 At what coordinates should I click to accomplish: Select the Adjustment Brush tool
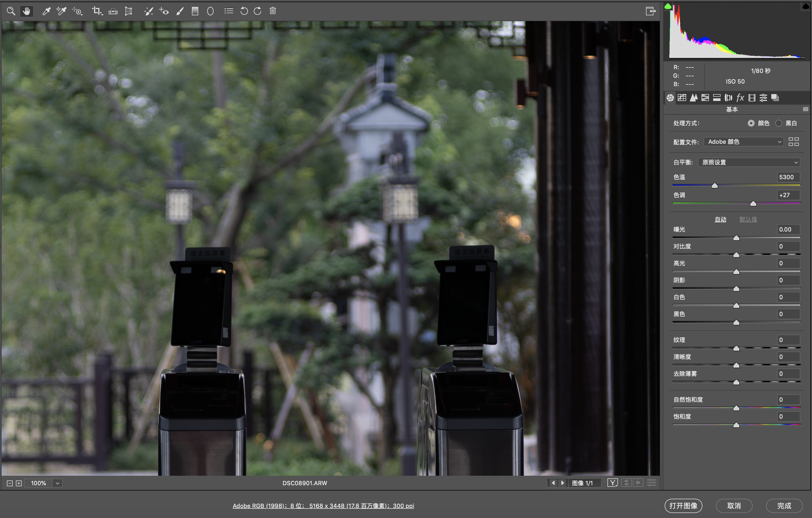point(180,11)
